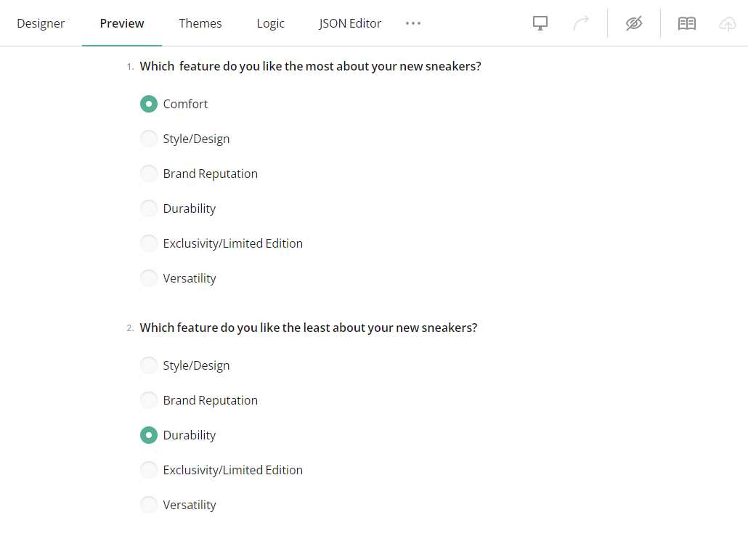Switch to the Logic tab
The height and width of the screenshot is (560, 748).
tap(270, 23)
